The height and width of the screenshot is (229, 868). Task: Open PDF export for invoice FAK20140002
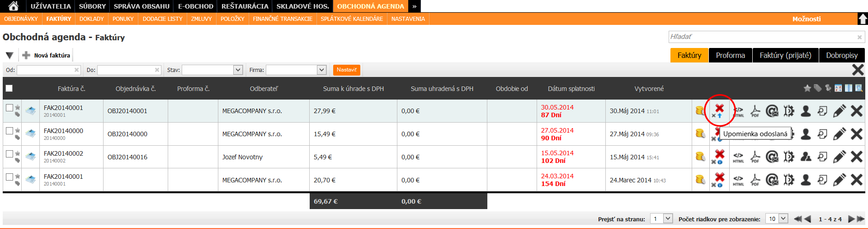click(755, 157)
